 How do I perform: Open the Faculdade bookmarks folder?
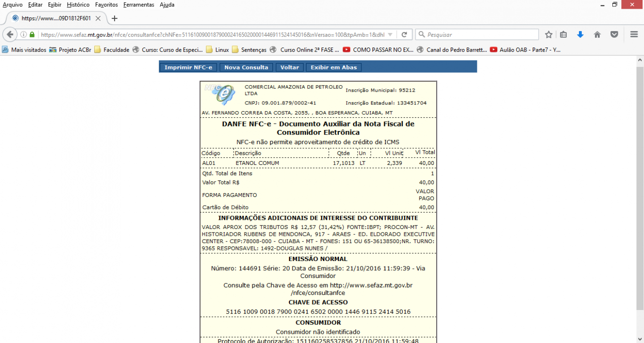pyautogui.click(x=112, y=49)
